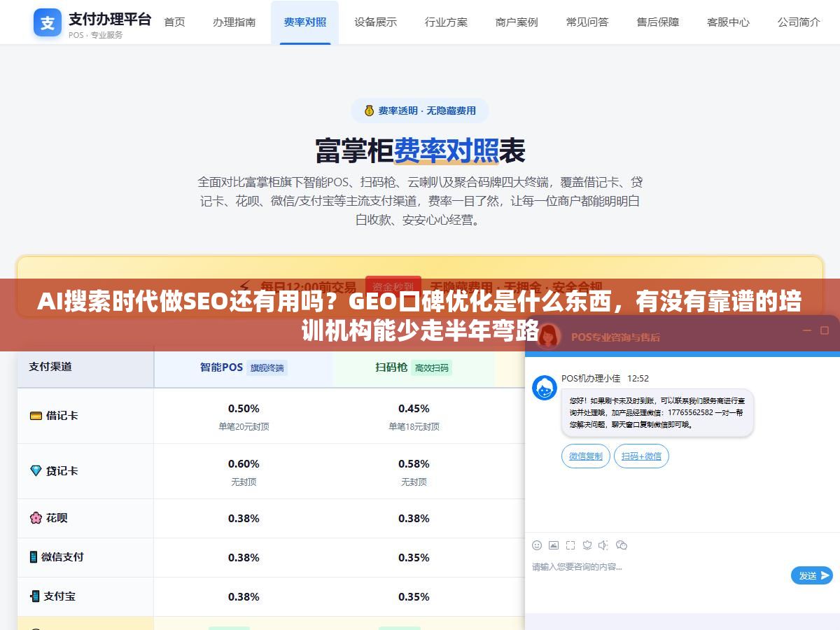Click the 微信复制 button in chat
This screenshot has height=630, width=840.
[586, 456]
